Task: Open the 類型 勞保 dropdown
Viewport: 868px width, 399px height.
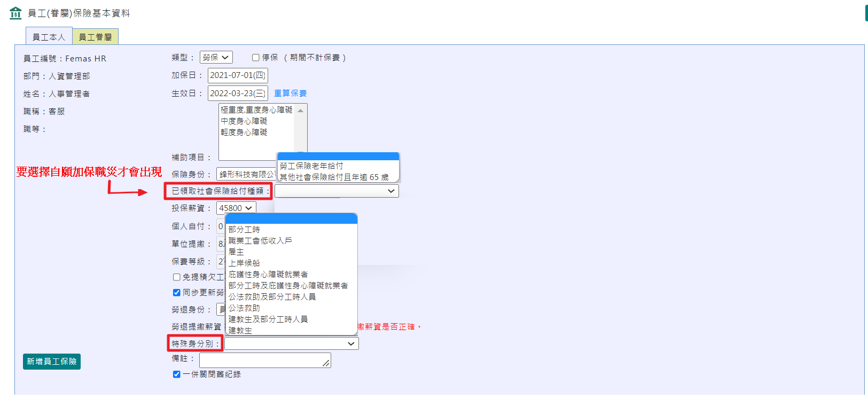Action: (x=216, y=57)
